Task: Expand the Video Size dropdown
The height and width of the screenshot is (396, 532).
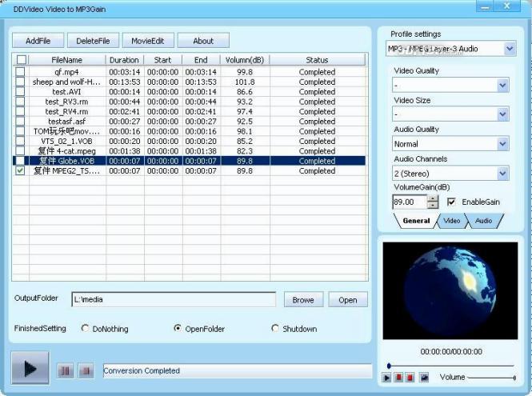Action: click(x=502, y=114)
